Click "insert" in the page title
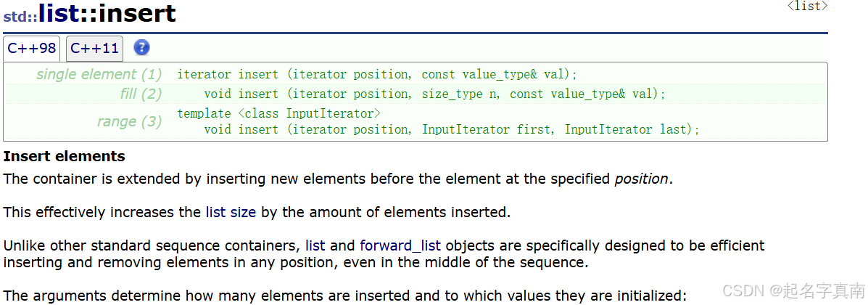The image size is (868, 305). [137, 13]
